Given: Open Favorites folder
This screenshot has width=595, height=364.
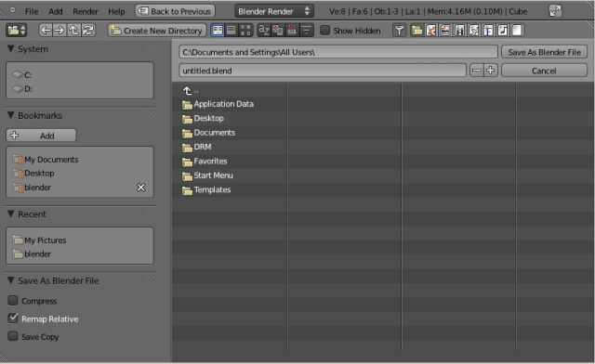Looking at the screenshot, I should 205,162.
